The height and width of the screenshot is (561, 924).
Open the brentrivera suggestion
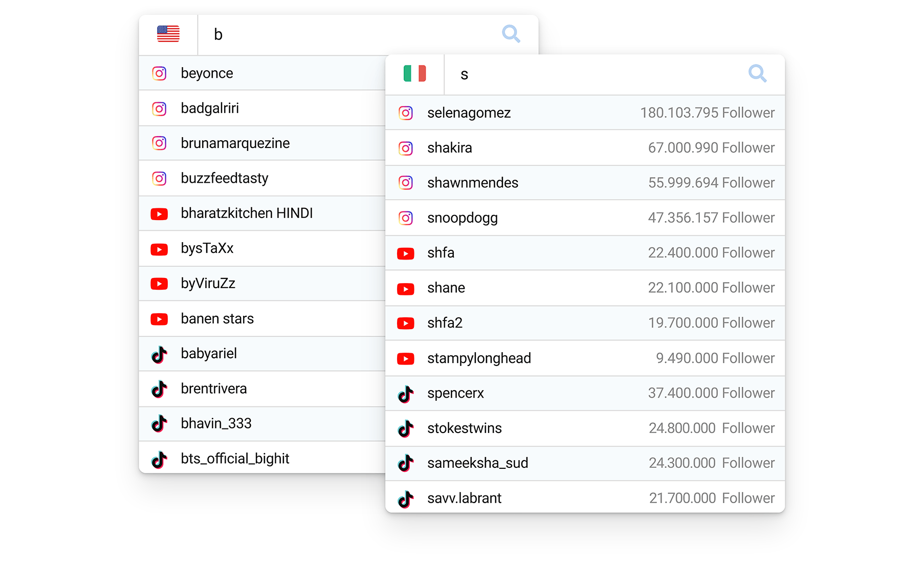coord(214,389)
